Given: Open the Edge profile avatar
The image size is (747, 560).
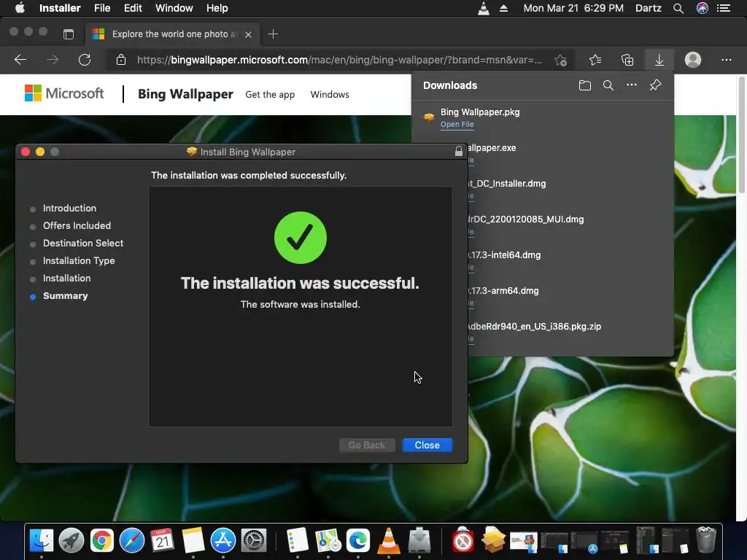Looking at the screenshot, I should [x=693, y=60].
